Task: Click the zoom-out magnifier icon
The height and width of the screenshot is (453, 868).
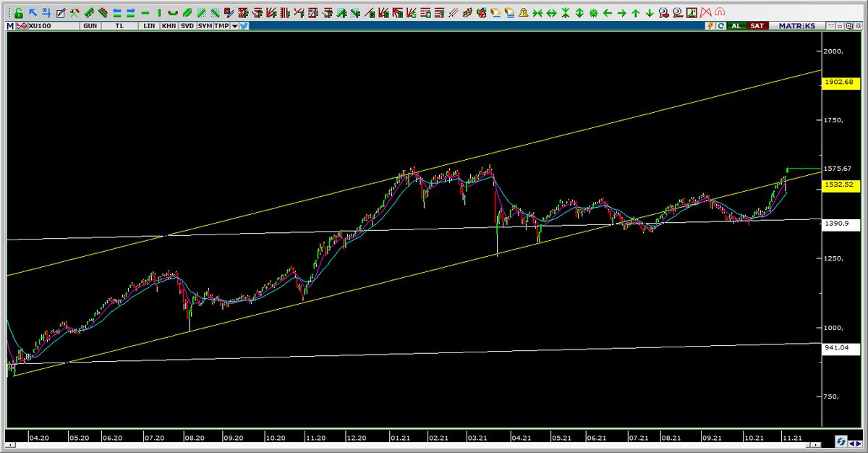Action: [678, 13]
